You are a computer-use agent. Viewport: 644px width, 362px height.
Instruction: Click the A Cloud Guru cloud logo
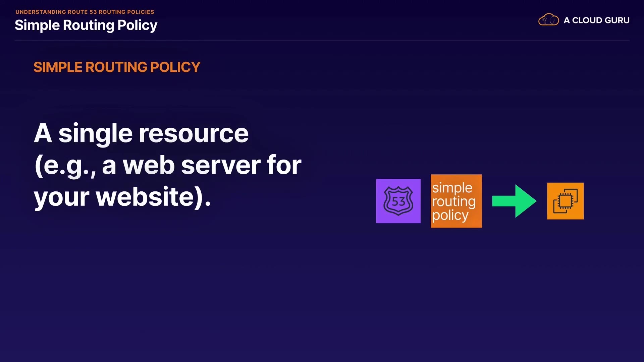(x=548, y=20)
